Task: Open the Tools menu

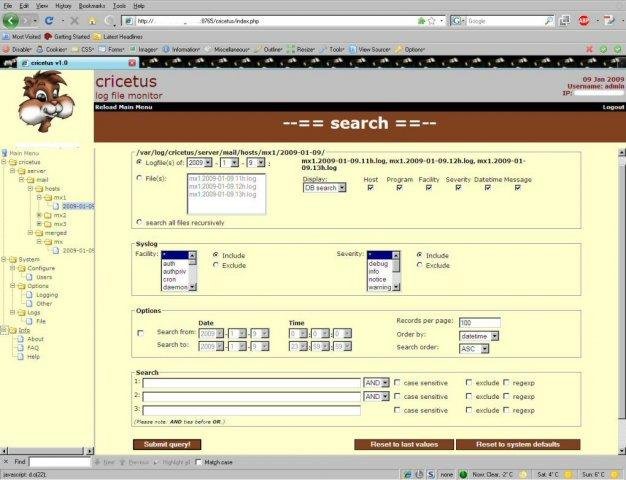Action: (119, 6)
